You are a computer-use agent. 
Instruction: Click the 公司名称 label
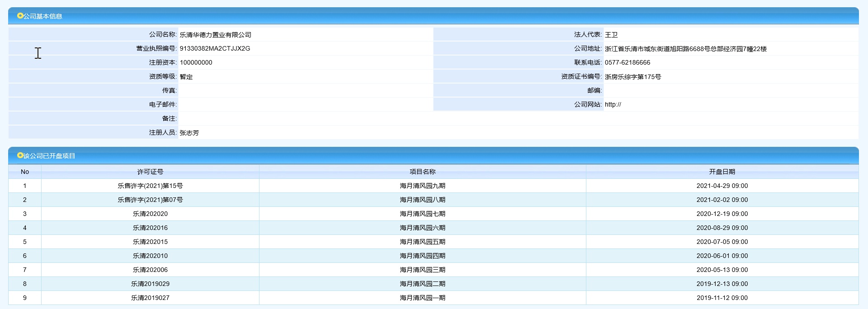[x=163, y=34]
